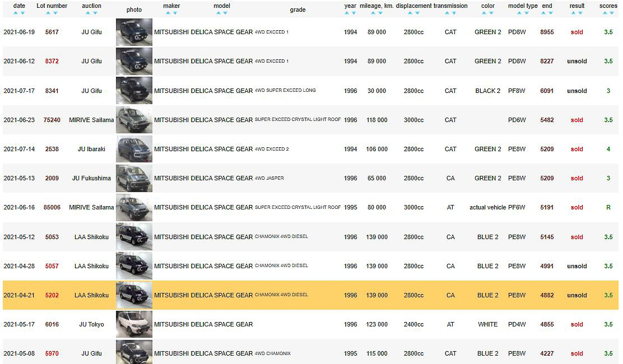
Task: Sort maker column descending with down arrow
Action: coord(175,13)
